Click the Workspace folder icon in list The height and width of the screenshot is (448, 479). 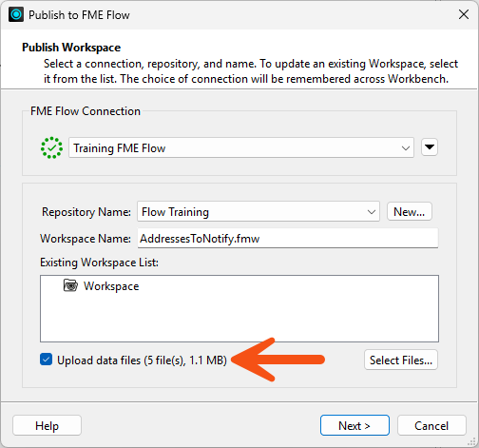click(x=70, y=285)
